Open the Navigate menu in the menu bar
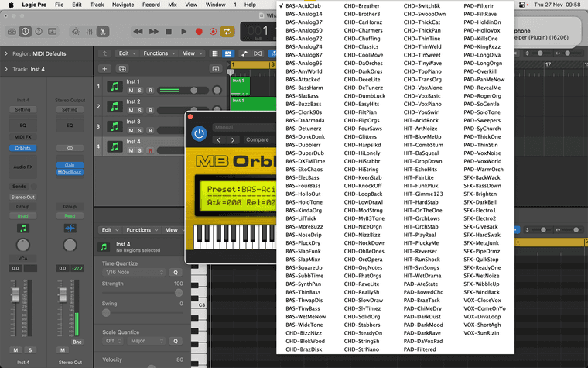Screen dimensions: 588x368 coord(123,5)
